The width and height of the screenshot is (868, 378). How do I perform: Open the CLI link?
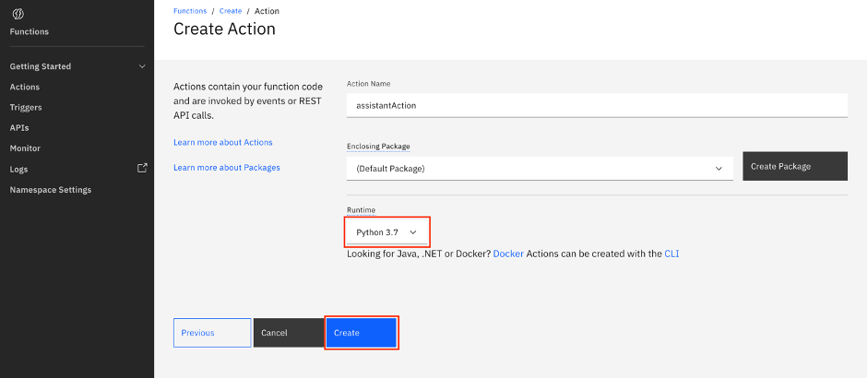(672, 254)
